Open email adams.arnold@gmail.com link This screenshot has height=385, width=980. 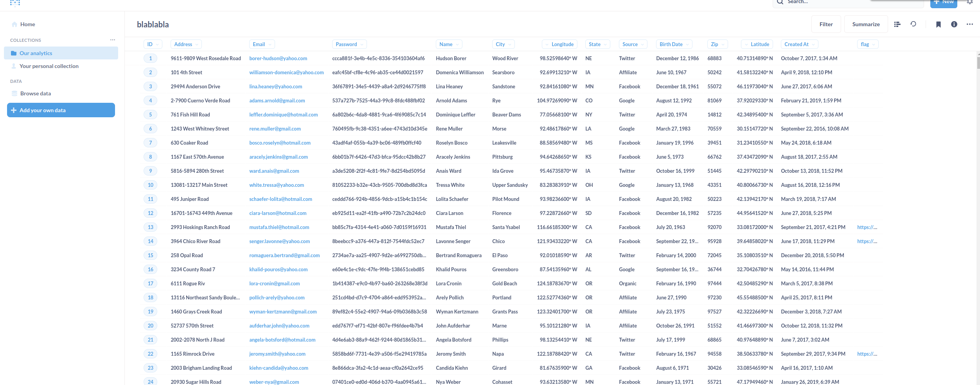pyautogui.click(x=277, y=100)
